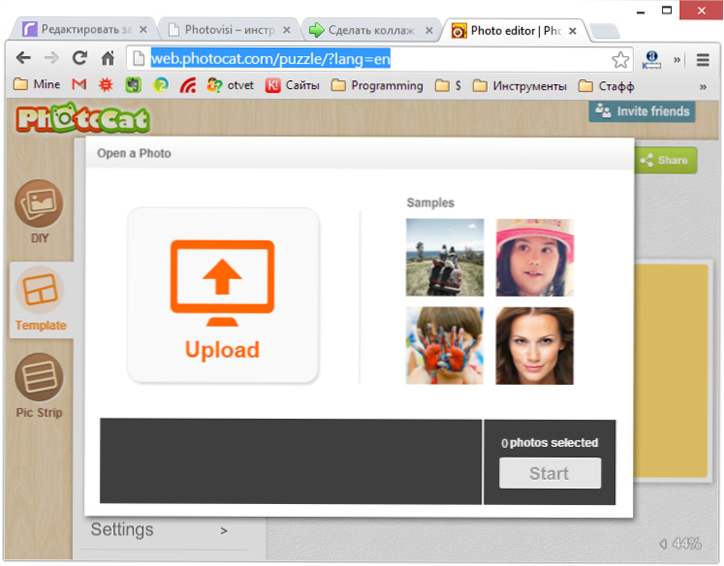Expand the Settings panel arrow

coord(223,531)
